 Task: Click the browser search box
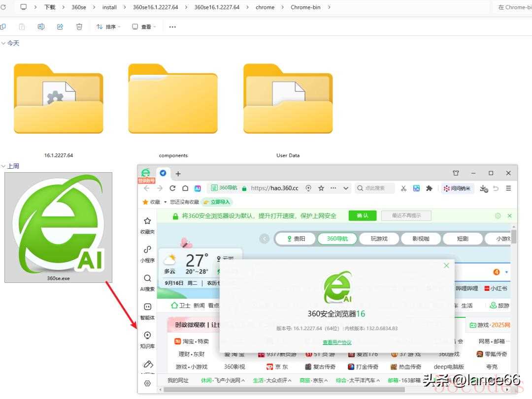coord(375,188)
